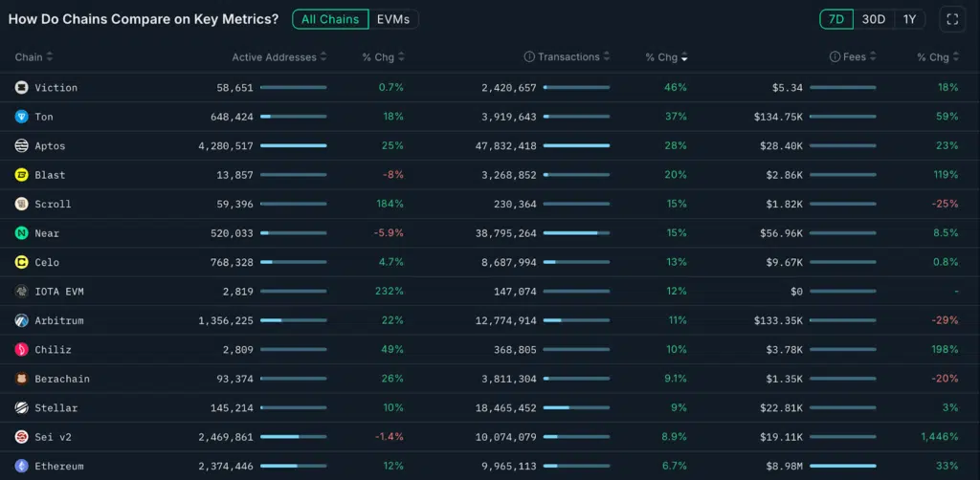Switch to the 1Y time range

pyautogui.click(x=909, y=19)
